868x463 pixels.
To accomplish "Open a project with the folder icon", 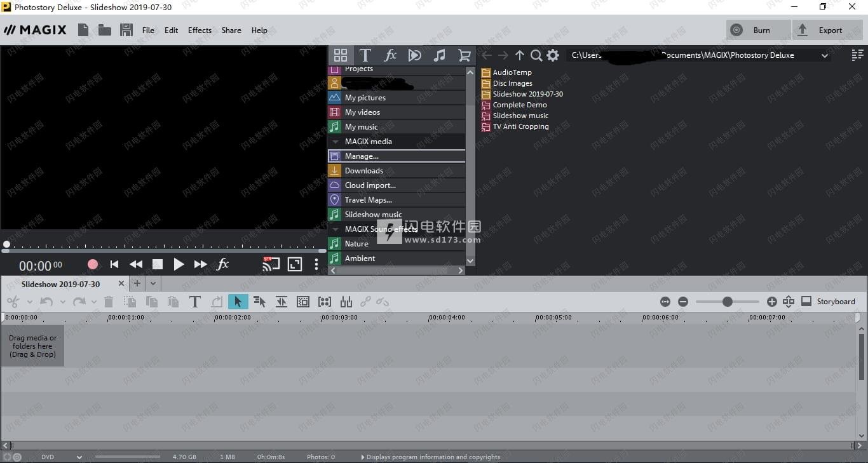I will point(104,30).
